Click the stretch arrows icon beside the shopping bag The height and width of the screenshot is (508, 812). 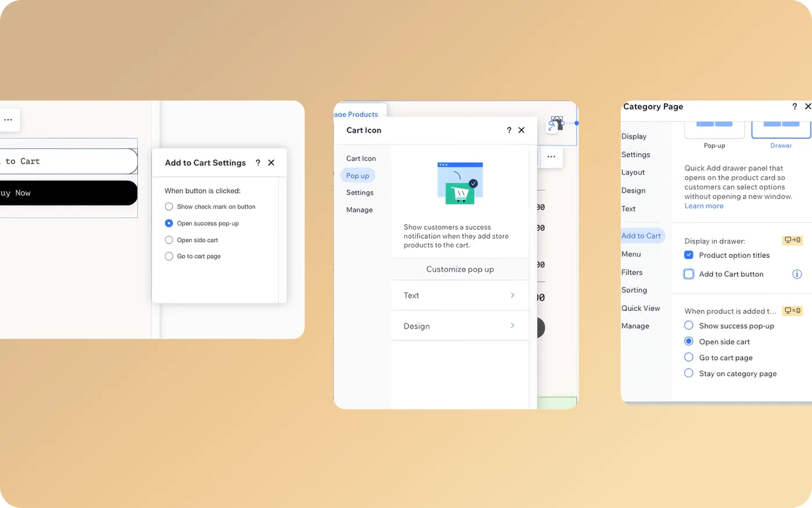pyautogui.click(x=552, y=127)
